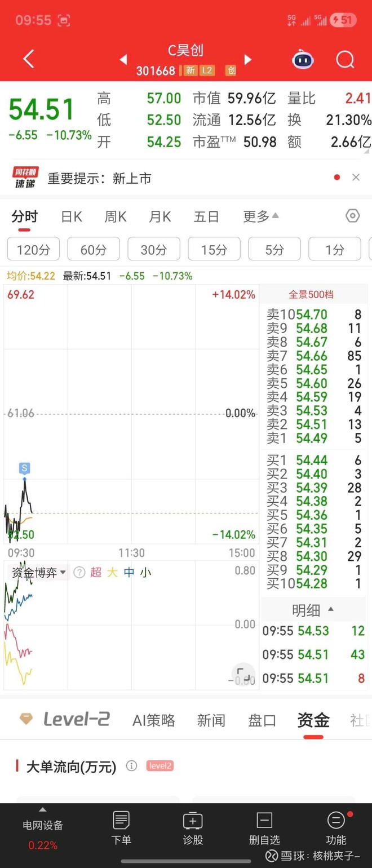
Task: Tap the S marker on price chart
Action: tap(24, 468)
